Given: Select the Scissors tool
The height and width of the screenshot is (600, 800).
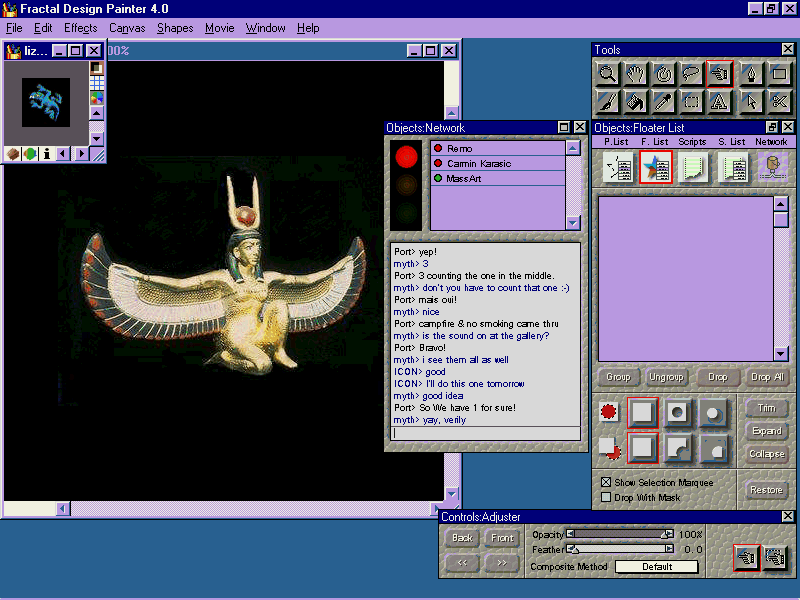Looking at the screenshot, I should pos(779,102).
